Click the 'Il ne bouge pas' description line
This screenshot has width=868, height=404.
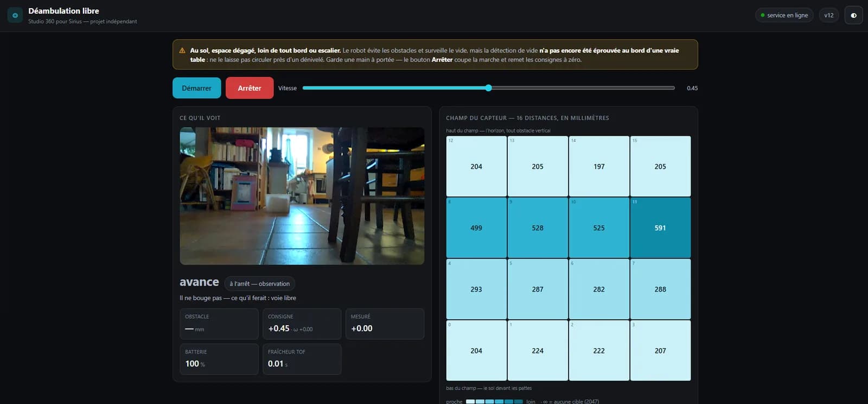pyautogui.click(x=238, y=298)
